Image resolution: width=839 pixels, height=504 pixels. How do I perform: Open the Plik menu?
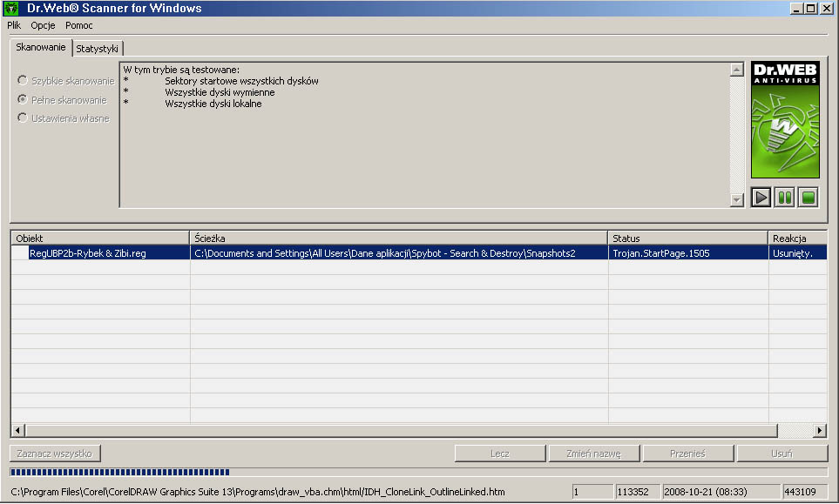coord(14,26)
